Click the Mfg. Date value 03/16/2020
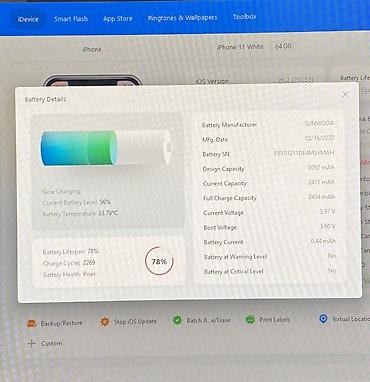This screenshot has width=370, height=382. [319, 138]
